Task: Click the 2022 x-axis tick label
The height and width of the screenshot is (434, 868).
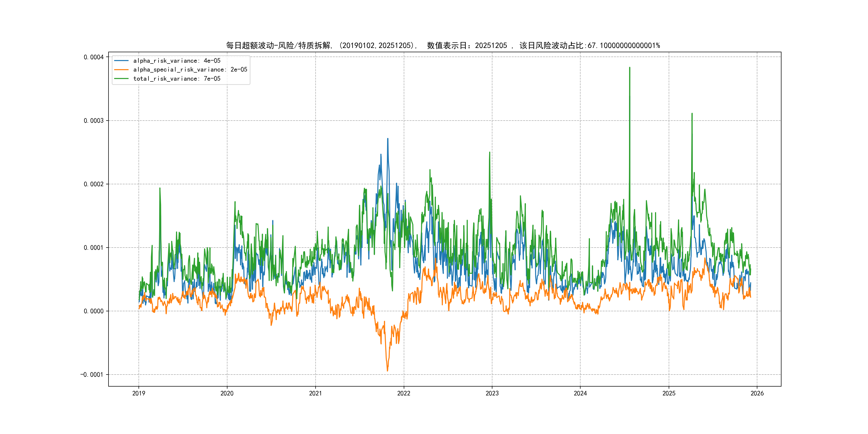Action: (404, 393)
